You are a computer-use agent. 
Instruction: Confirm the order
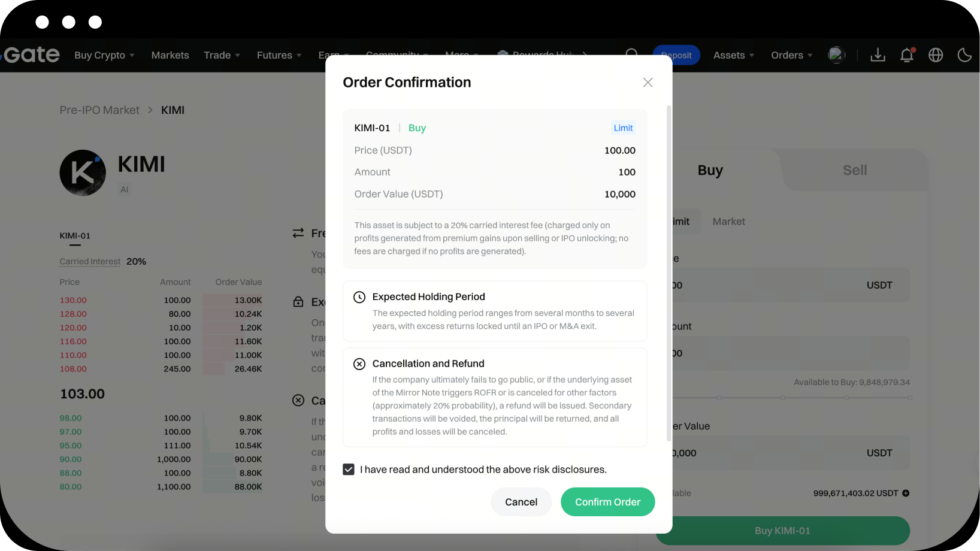click(x=607, y=502)
